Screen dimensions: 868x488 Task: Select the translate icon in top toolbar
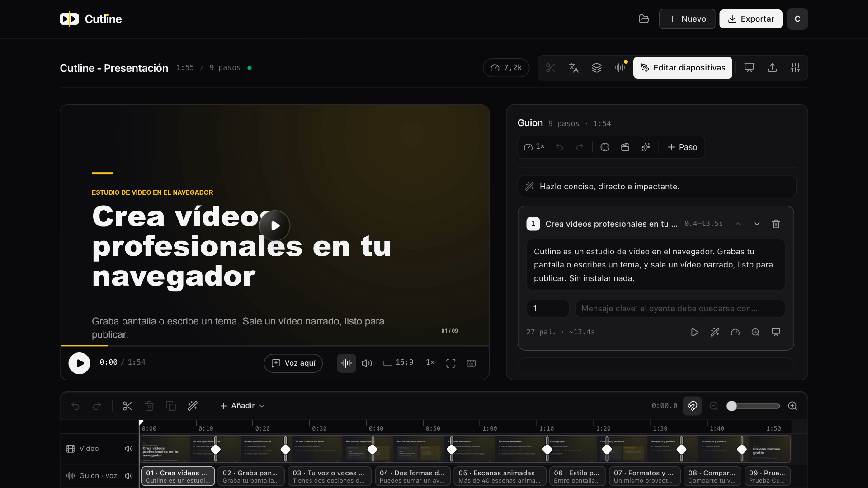click(x=574, y=68)
